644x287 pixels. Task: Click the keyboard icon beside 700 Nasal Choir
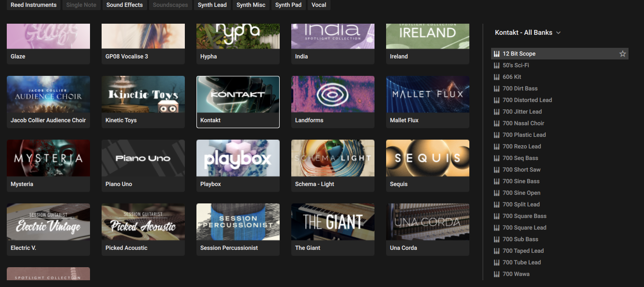(497, 123)
